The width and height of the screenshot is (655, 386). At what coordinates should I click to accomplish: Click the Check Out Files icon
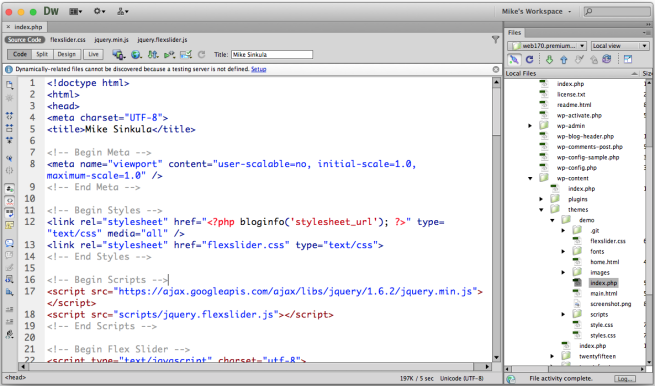[579, 60]
